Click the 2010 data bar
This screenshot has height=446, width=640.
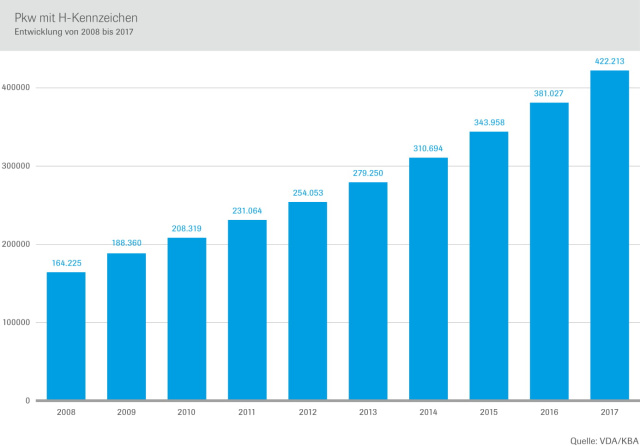click(x=187, y=319)
